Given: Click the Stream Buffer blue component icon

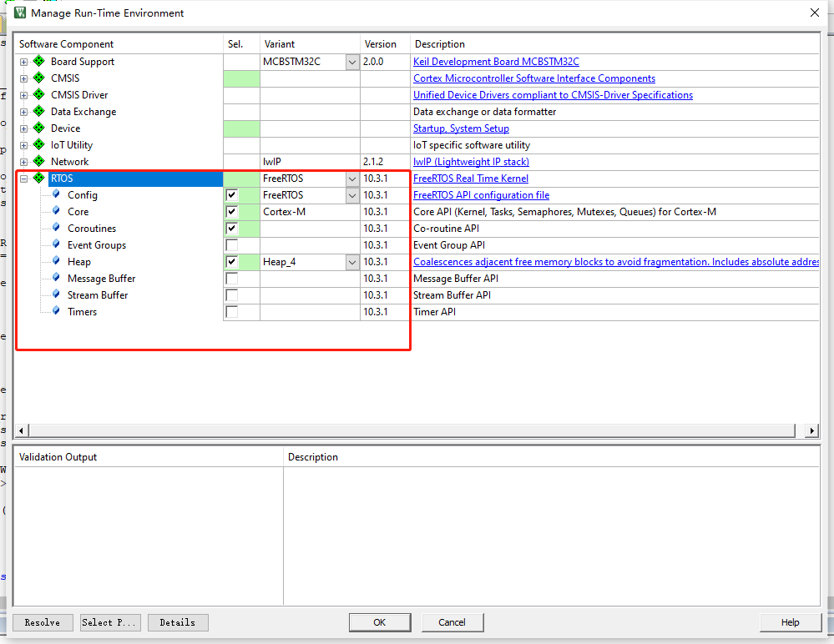Looking at the screenshot, I should [57, 294].
